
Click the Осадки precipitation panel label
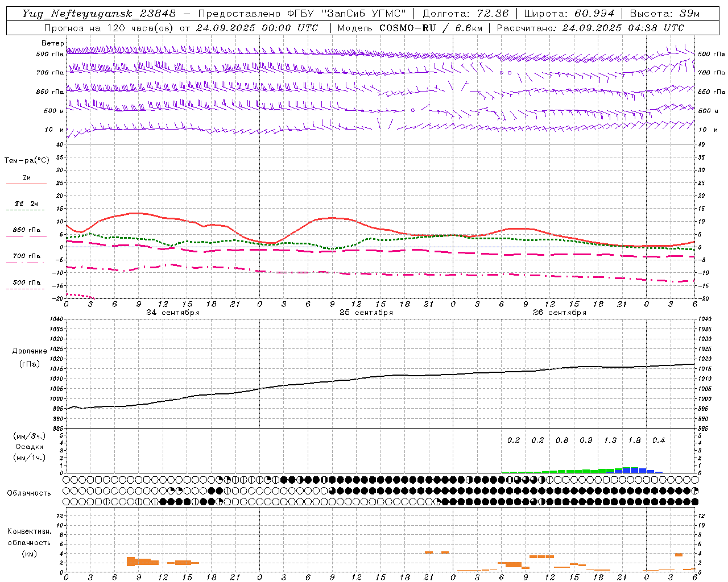29,447
